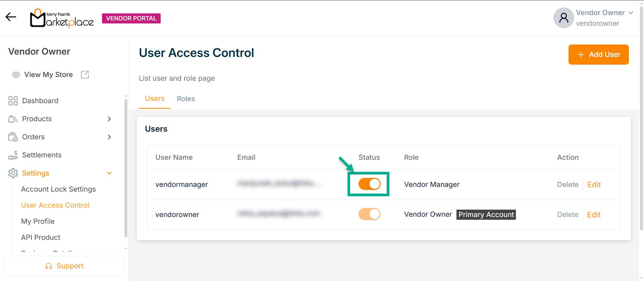This screenshot has width=644, height=281.
Task: Click the Orders bag icon
Action: tap(13, 137)
